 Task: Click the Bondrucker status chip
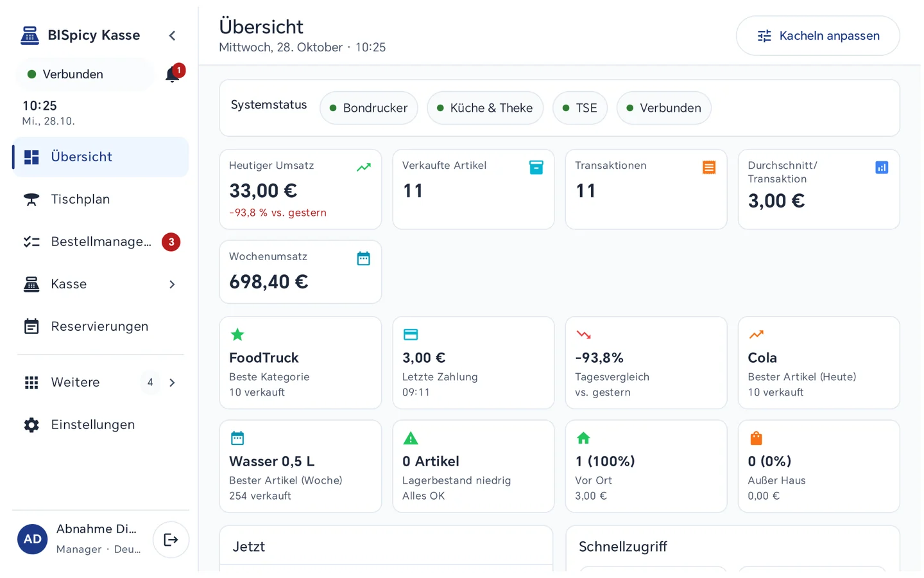(368, 108)
